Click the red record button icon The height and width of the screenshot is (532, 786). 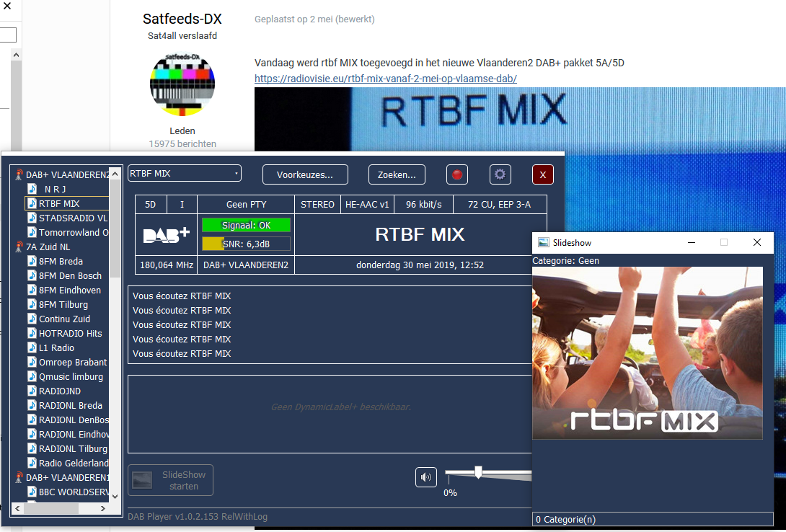tap(456, 175)
